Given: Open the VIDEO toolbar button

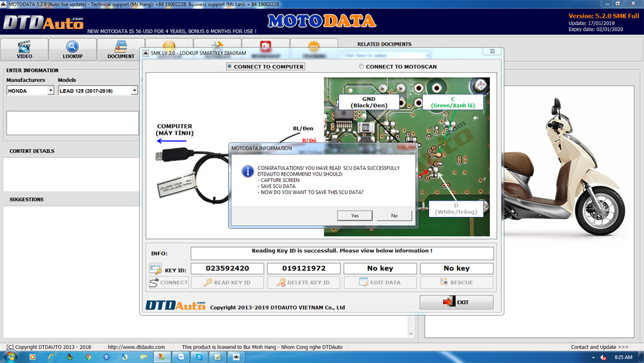Looking at the screenshot, I should (24, 49).
